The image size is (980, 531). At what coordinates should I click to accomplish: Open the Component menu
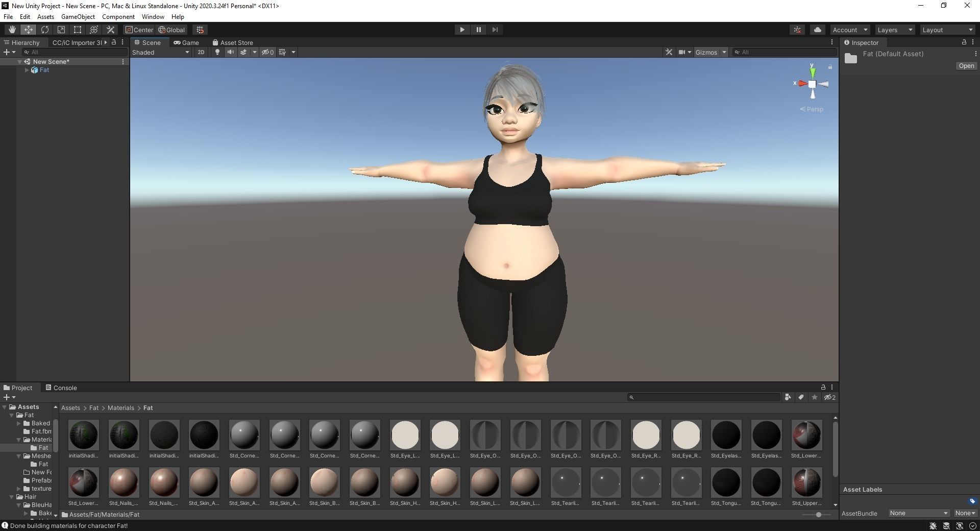(x=118, y=17)
